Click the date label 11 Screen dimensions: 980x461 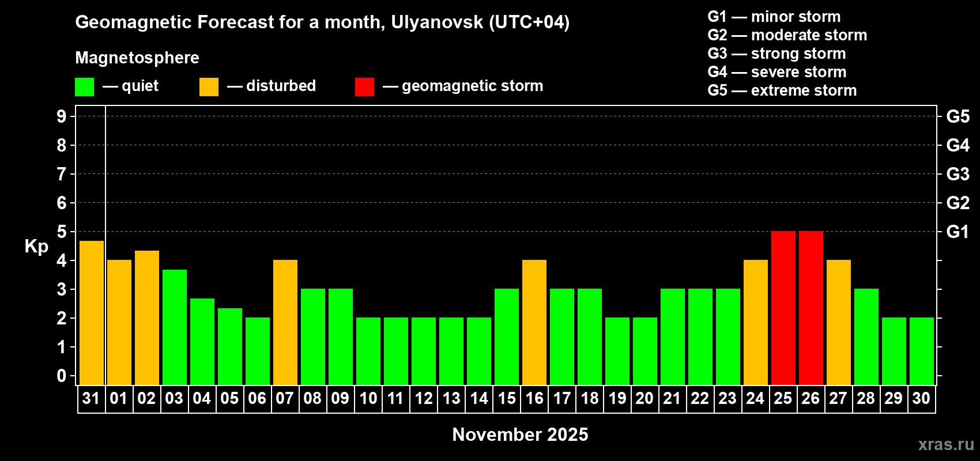[x=395, y=399]
